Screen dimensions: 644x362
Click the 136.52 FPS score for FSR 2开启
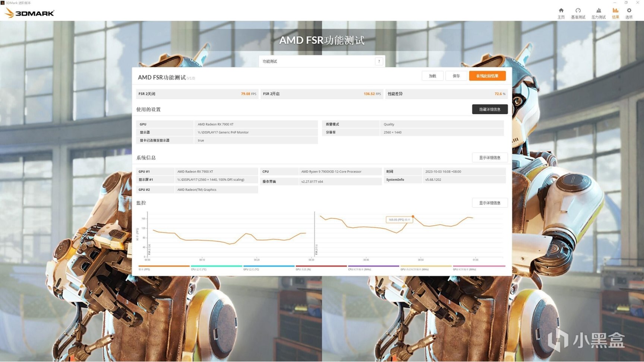(372, 94)
